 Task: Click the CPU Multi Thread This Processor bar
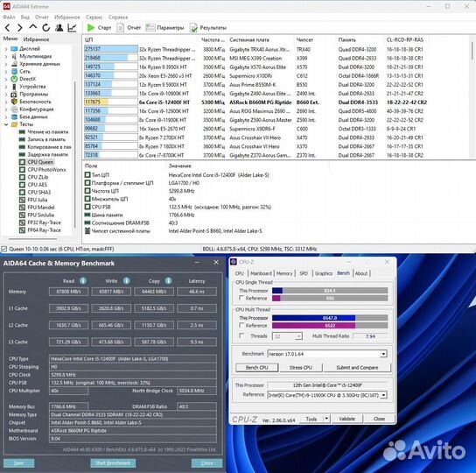click(330, 318)
